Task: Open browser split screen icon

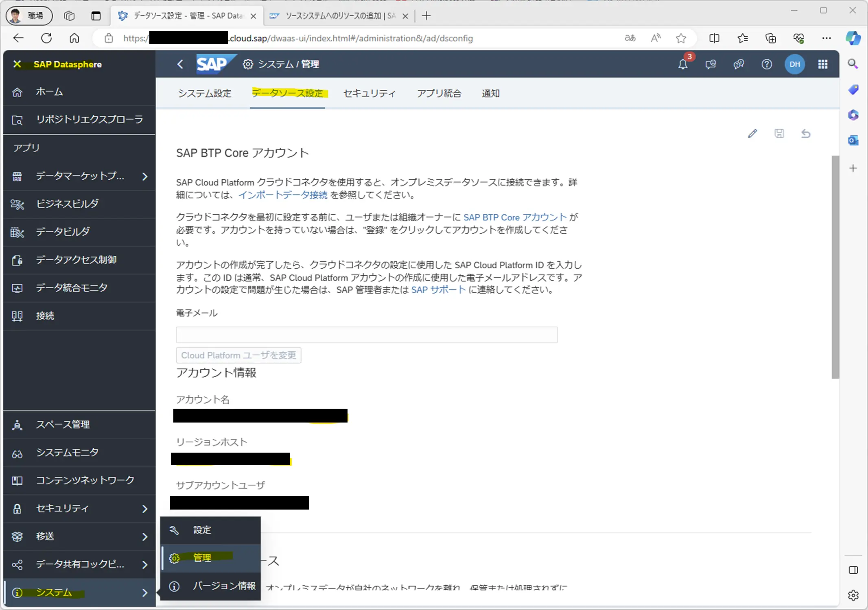Action: [x=714, y=38]
